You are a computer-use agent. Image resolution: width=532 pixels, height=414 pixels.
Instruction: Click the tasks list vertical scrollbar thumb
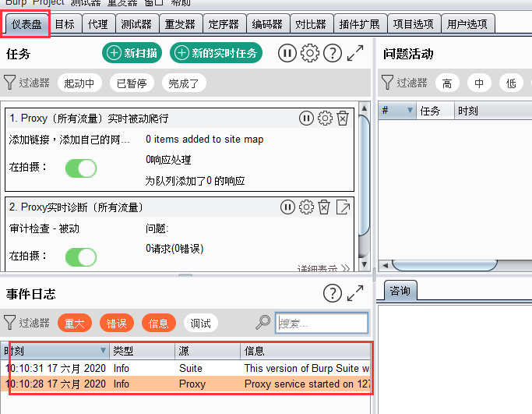coord(365,175)
